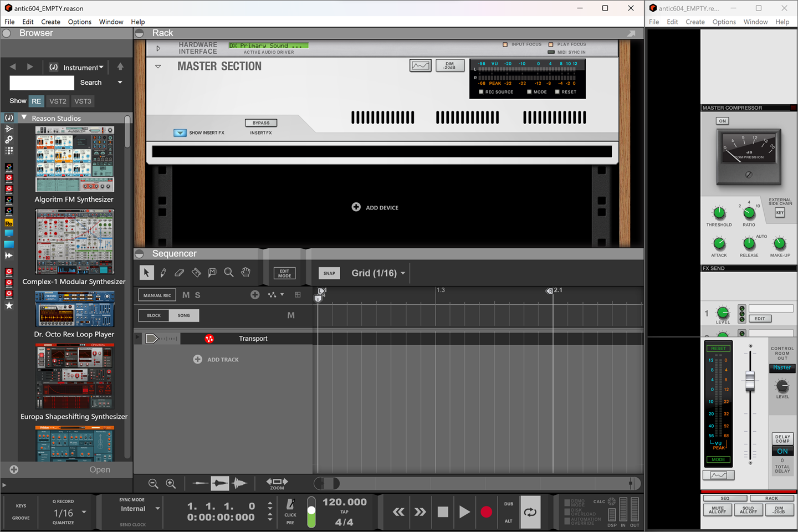Click SOLO ALL OFF button in mixer
798x532 pixels.
748,510
